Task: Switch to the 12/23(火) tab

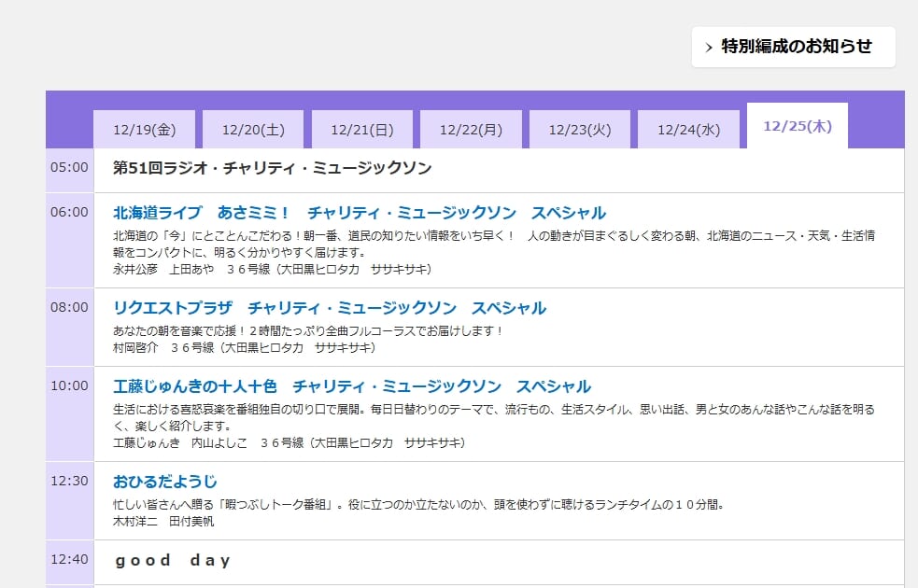Action: point(579,129)
